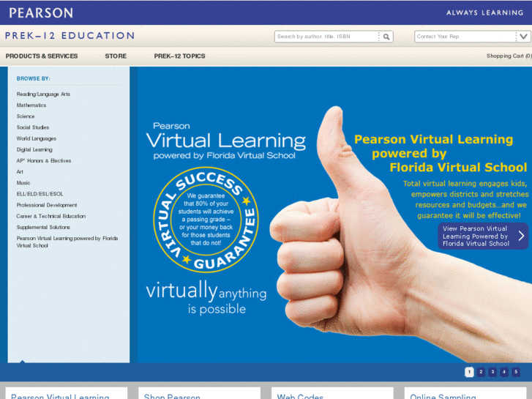Open the Web Codes card heading
This screenshot has height=399, width=532.
click(300, 396)
